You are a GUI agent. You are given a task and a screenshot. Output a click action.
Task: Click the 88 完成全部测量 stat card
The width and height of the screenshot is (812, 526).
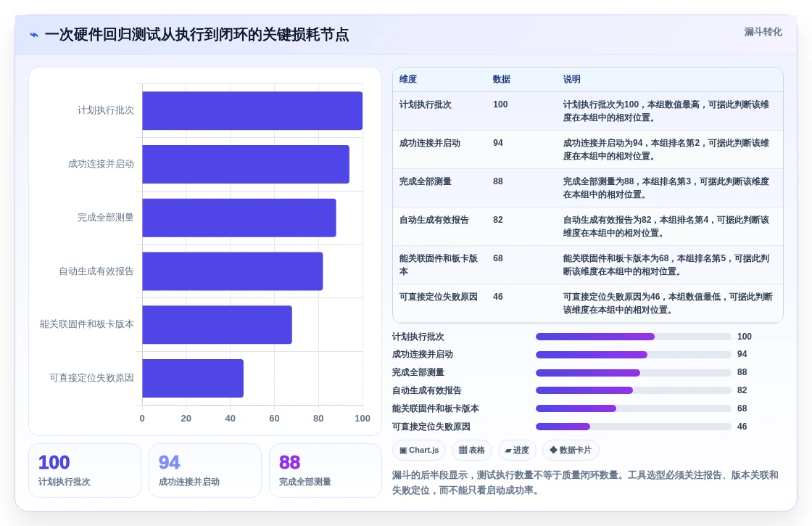pyautogui.click(x=326, y=471)
